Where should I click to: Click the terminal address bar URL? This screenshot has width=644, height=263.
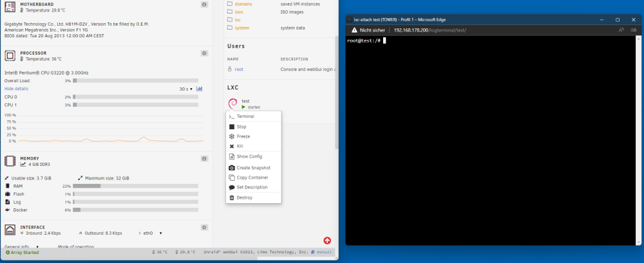click(430, 30)
